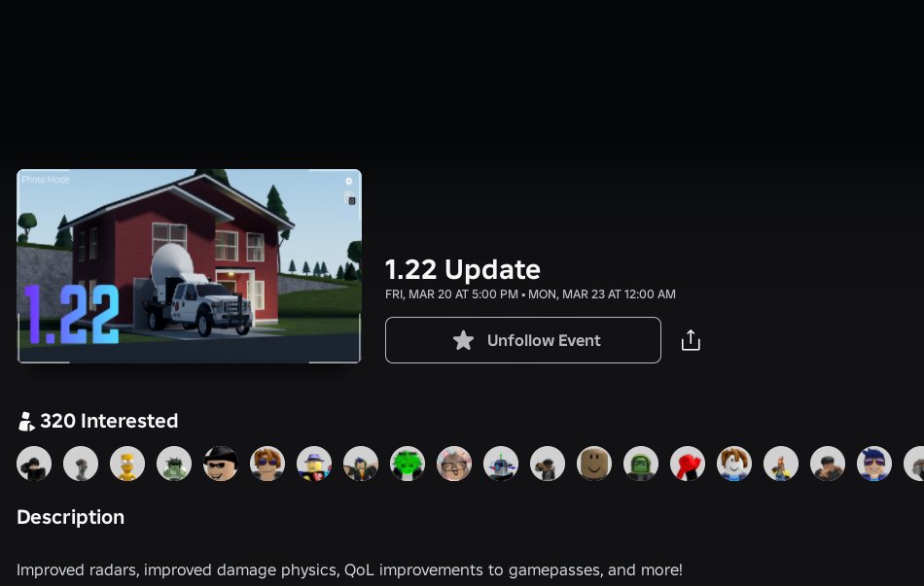Open the 1.22 Update event thumbnail
The height and width of the screenshot is (586, 924).
[x=189, y=266]
